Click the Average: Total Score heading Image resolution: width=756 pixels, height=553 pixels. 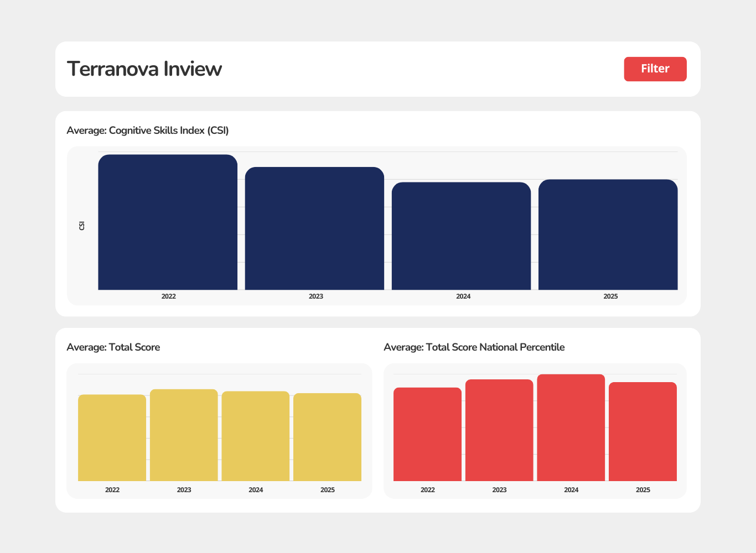tap(113, 347)
